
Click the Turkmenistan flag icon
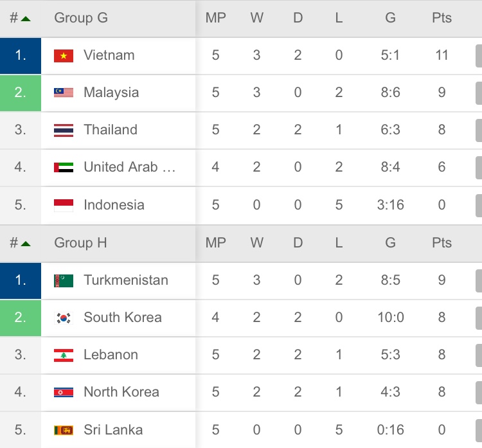[64, 281]
